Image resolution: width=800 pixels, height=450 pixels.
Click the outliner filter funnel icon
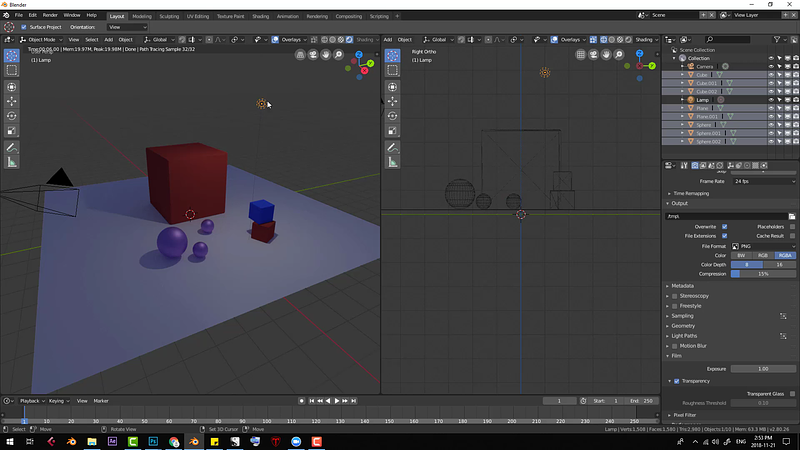tap(777, 39)
